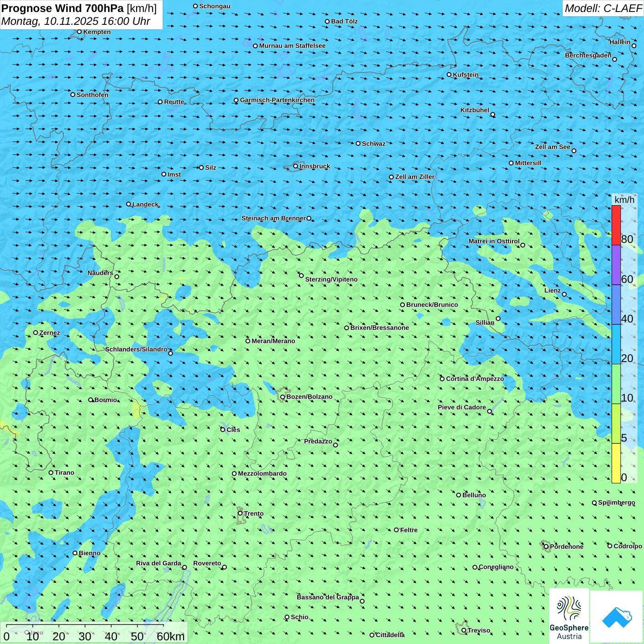Click the Belluno city label
The width and height of the screenshot is (644, 644).
point(474,495)
